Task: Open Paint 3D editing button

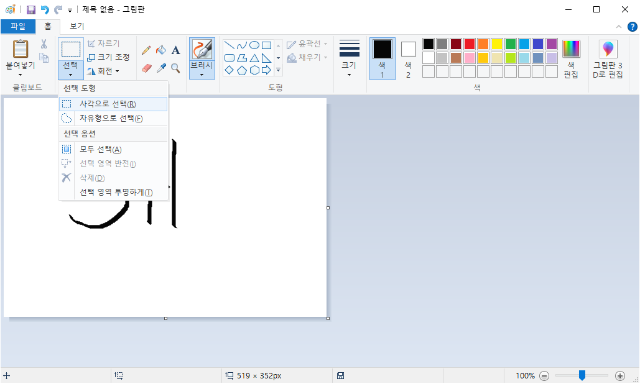Action: click(608, 59)
